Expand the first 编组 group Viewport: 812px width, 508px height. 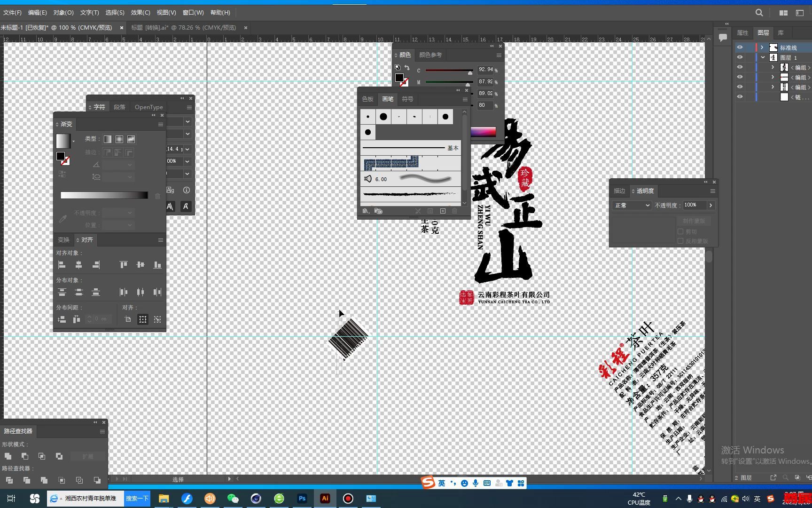click(x=773, y=67)
